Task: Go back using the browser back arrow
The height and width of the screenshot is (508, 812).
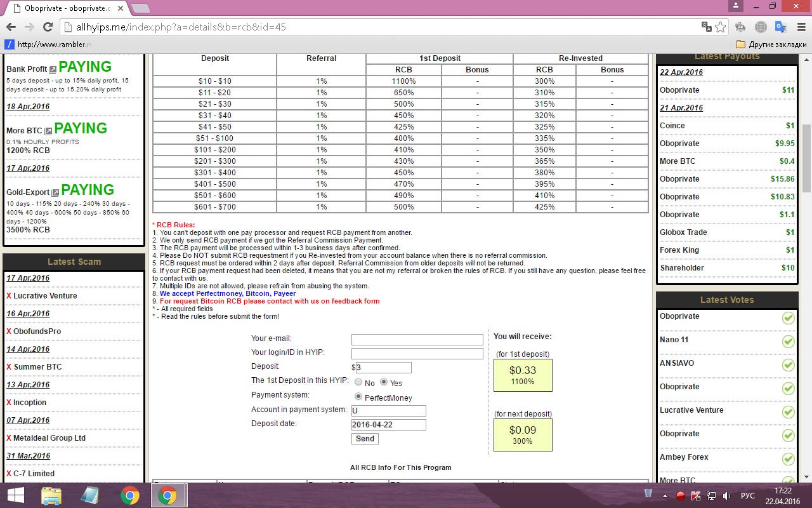Action: tap(11, 27)
